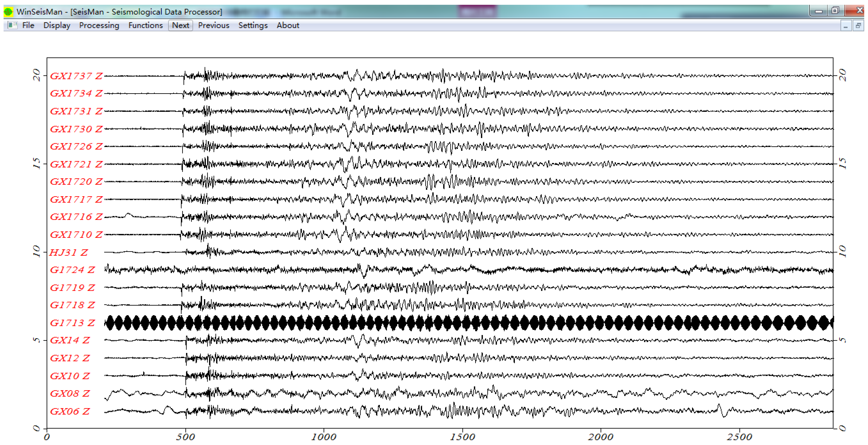
Task: Open the Display menu
Action: click(57, 25)
